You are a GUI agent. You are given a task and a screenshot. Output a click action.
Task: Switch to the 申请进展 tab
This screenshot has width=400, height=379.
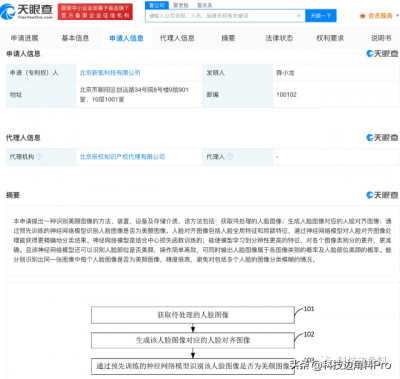pos(24,38)
